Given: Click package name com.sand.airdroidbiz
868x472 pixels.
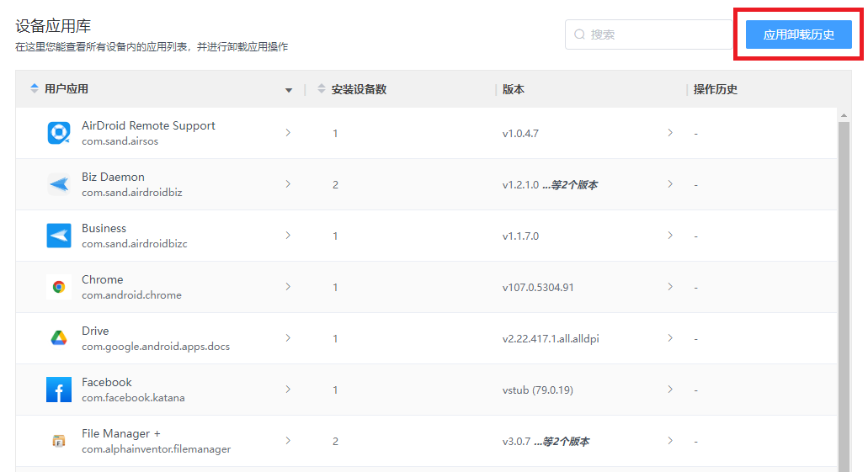Looking at the screenshot, I should pyautogui.click(x=131, y=193).
